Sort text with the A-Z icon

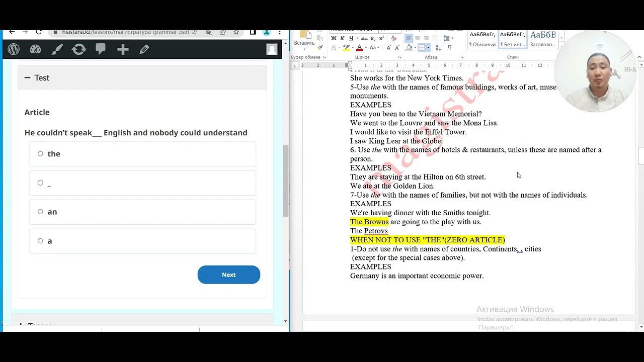point(438,47)
